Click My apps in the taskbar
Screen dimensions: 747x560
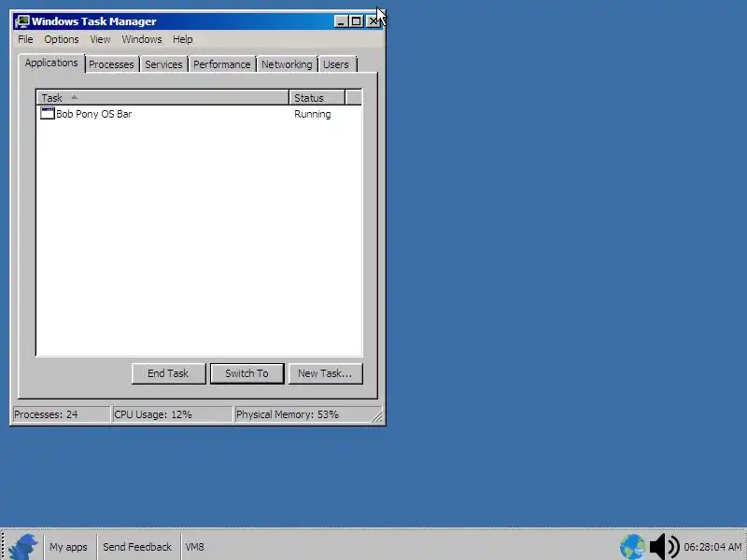[68, 547]
